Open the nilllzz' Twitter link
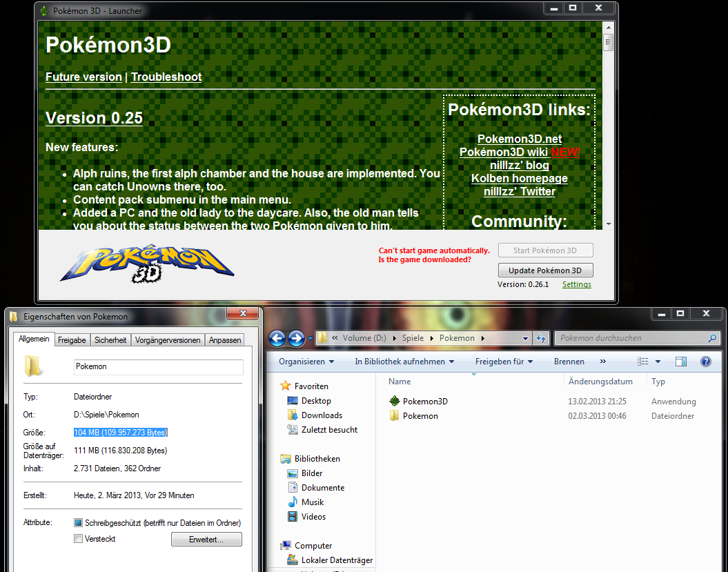 [x=520, y=191]
